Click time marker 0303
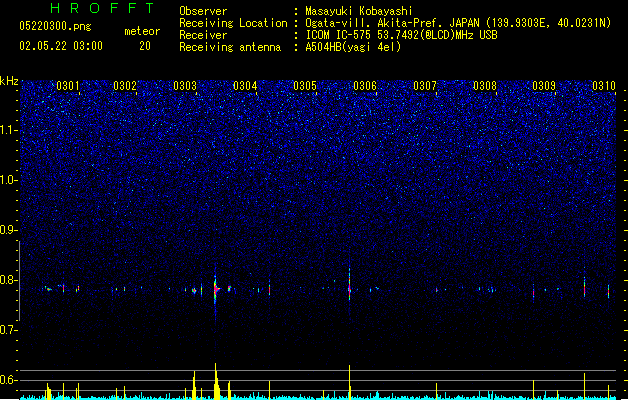Viewport: 629px width, 400px height. coord(185,85)
